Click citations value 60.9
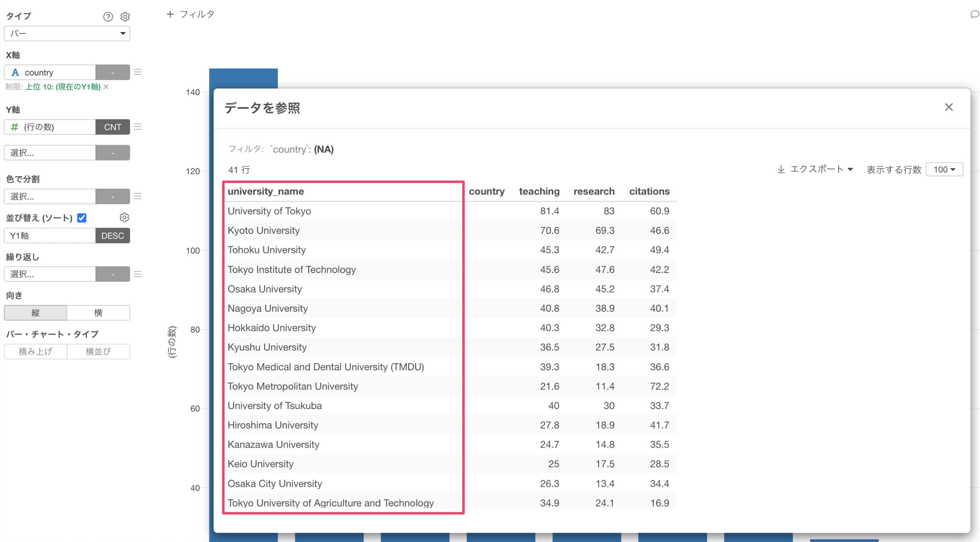This screenshot has width=980, height=542. point(659,211)
